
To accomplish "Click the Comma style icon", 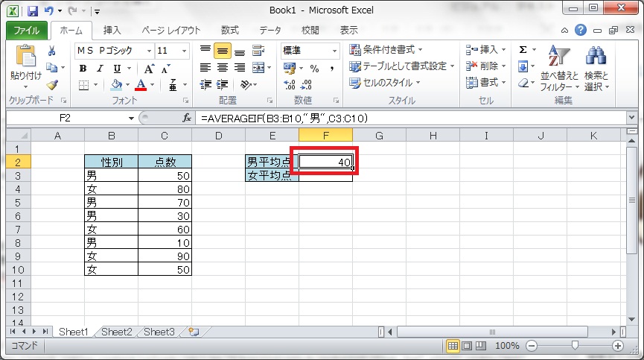I will tap(332, 69).
